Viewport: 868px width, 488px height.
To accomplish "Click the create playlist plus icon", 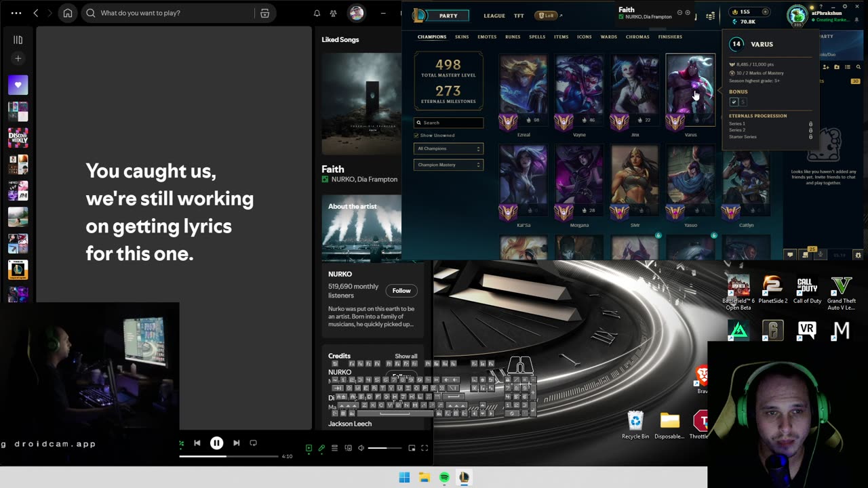I will (18, 59).
